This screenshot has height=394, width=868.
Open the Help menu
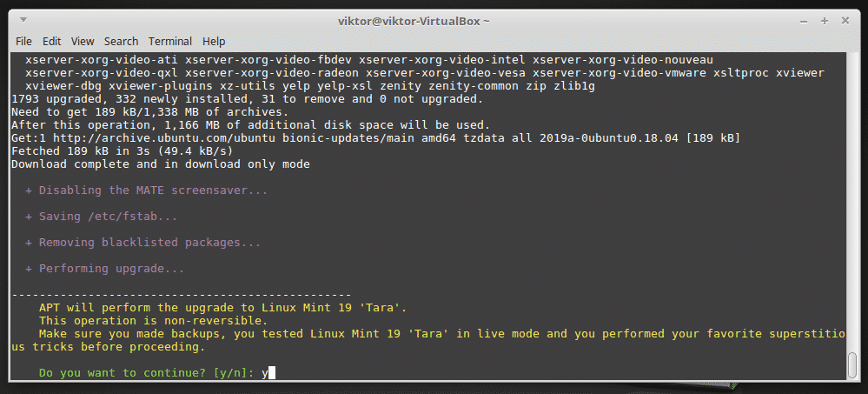coord(214,41)
